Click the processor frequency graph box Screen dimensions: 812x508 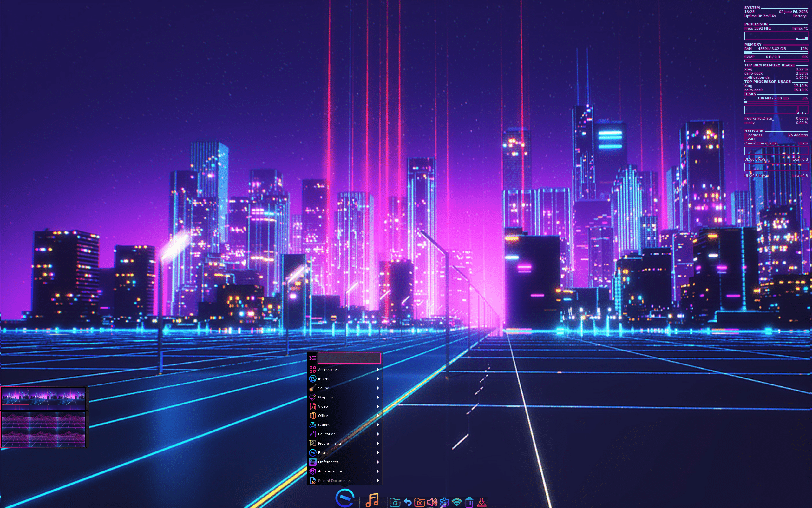click(x=776, y=36)
